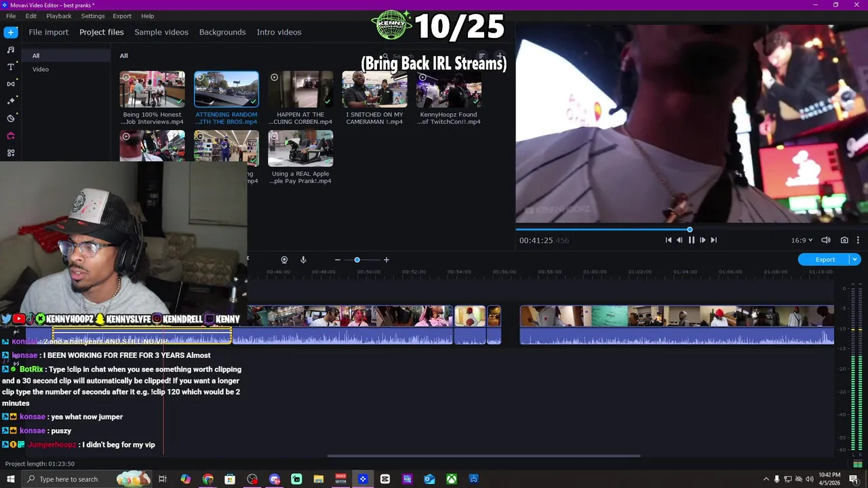Open Task View on the taskbar
This screenshot has width=868, height=488.
pyautogui.click(x=163, y=479)
